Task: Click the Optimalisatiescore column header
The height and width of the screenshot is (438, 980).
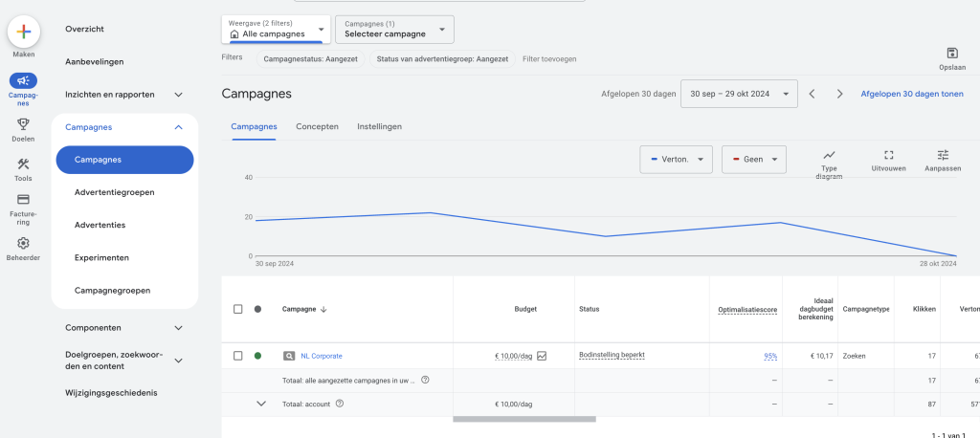Action: [x=747, y=309]
